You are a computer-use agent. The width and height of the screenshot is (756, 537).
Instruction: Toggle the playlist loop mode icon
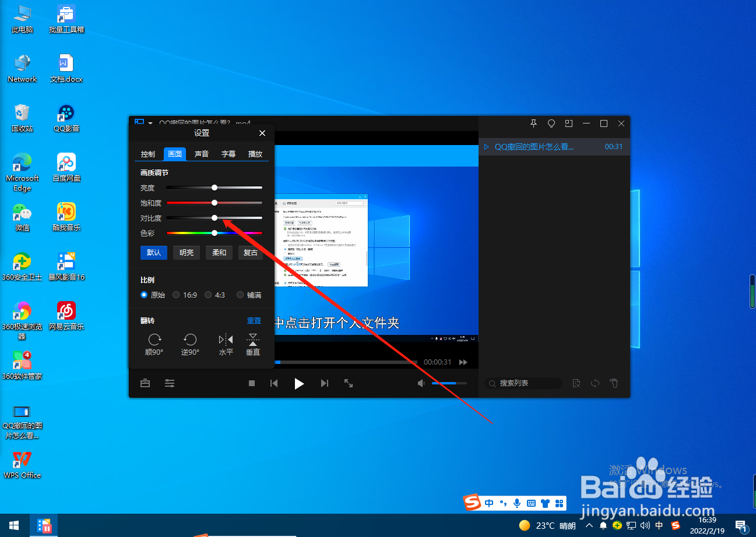595,383
